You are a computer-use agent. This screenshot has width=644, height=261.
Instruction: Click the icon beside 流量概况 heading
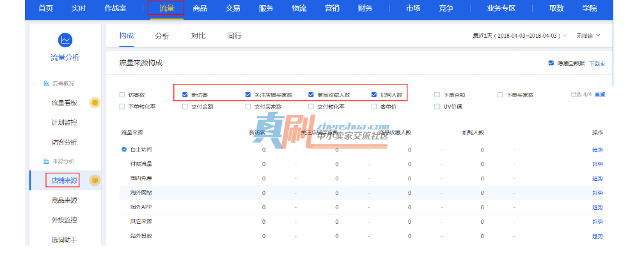click(46, 83)
